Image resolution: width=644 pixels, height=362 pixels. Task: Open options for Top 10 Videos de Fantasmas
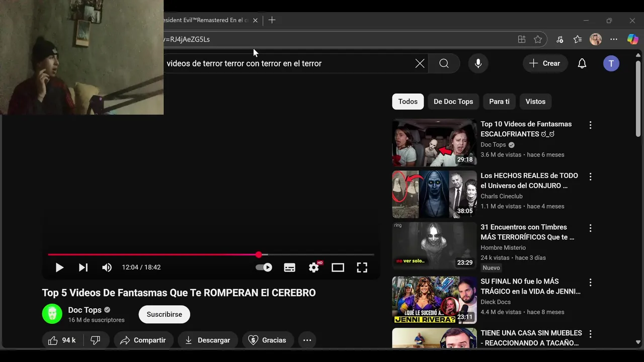pos(590,125)
